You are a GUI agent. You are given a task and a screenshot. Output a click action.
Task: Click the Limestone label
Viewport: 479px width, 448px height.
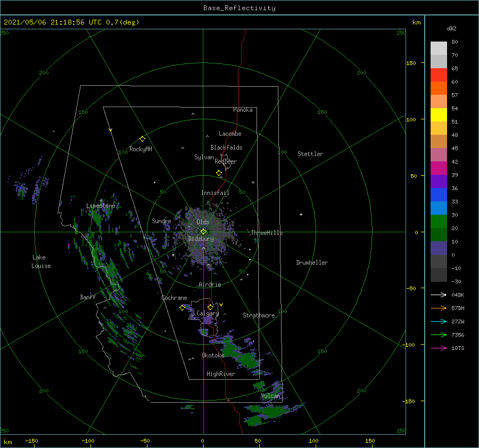click(x=101, y=206)
